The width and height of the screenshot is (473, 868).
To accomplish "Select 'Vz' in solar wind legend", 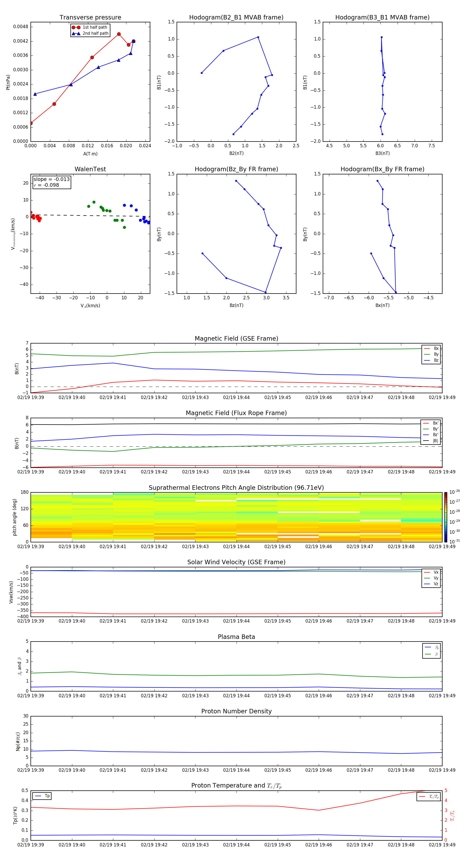I will click(431, 584).
